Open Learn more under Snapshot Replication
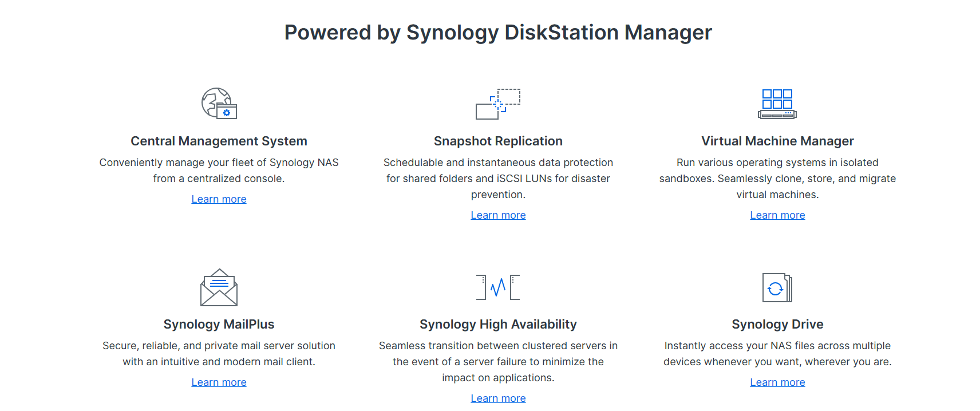Image resolution: width=980 pixels, height=411 pixels. (x=498, y=215)
